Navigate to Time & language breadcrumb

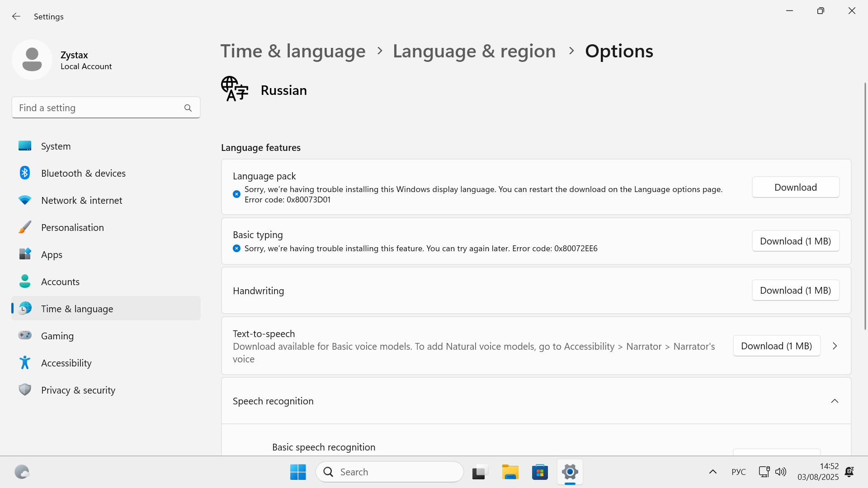(293, 51)
